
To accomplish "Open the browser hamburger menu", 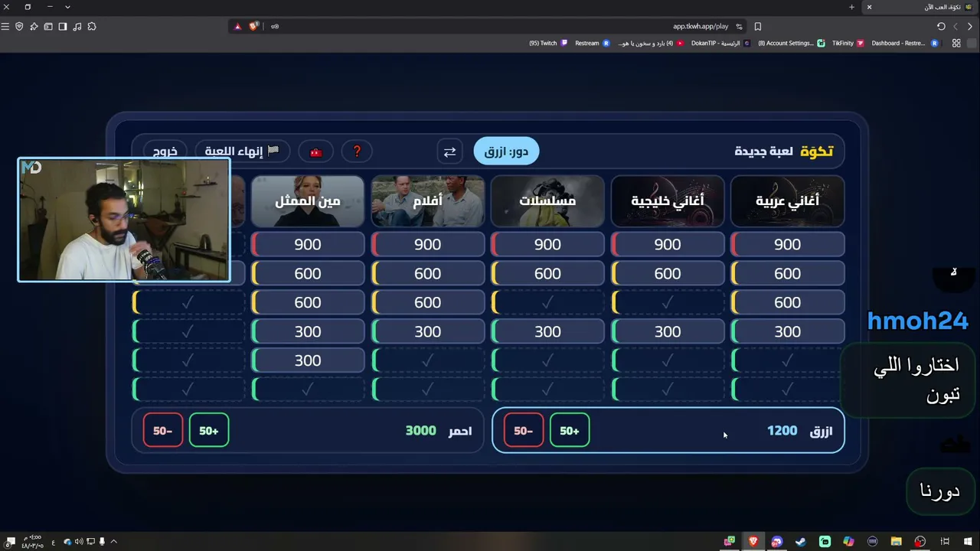I will pyautogui.click(x=5, y=27).
